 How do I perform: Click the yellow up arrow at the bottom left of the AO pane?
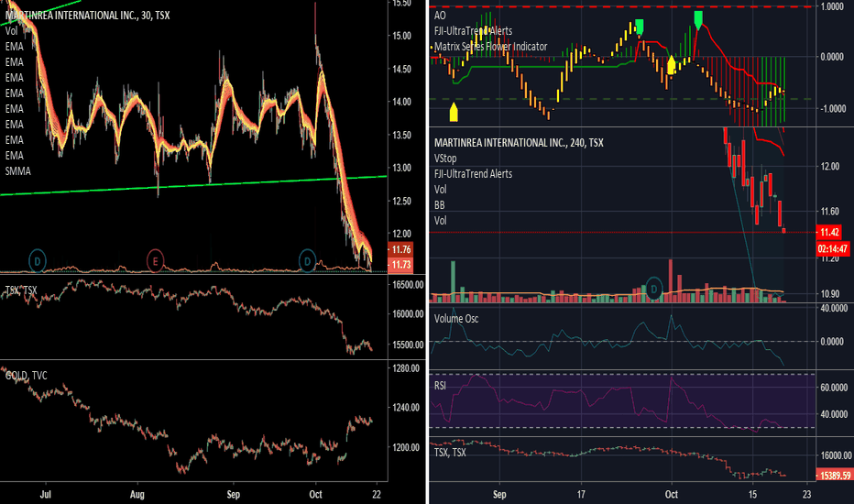pyautogui.click(x=454, y=111)
